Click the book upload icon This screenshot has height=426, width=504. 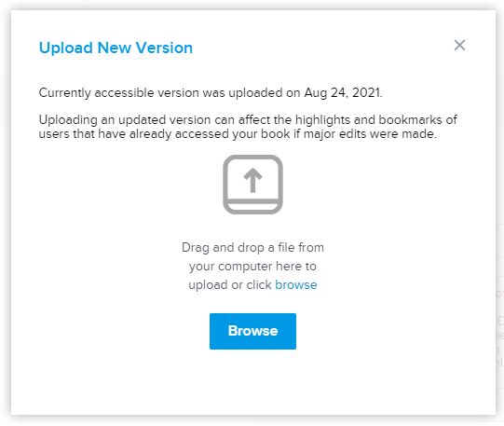coord(253,185)
